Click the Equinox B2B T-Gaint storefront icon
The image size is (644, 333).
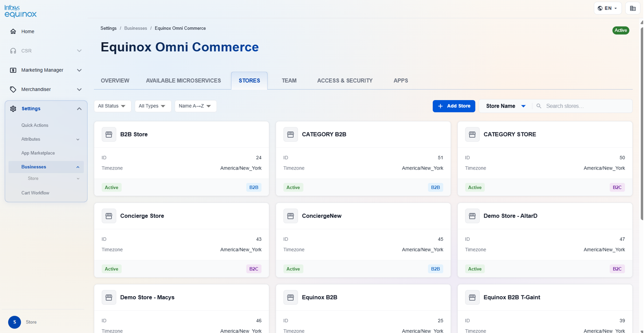pos(472,297)
